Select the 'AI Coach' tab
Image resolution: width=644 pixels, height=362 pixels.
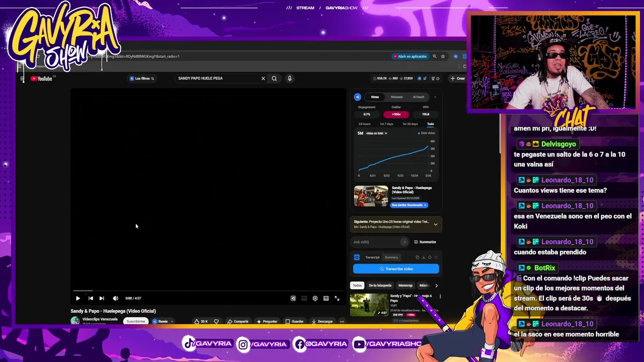(418, 97)
